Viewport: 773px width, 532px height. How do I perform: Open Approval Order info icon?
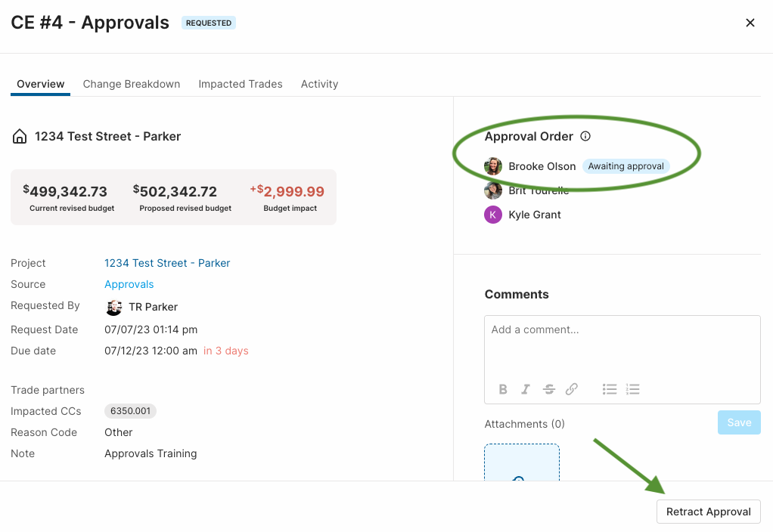coord(585,137)
